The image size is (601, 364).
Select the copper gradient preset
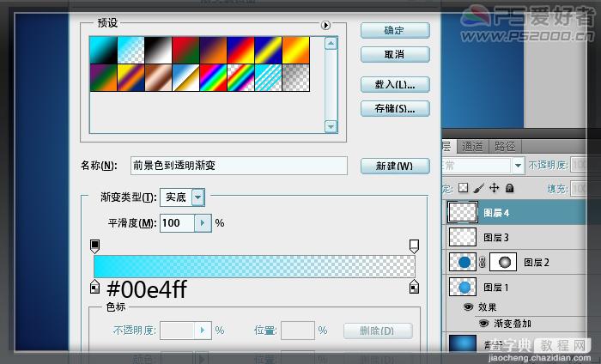coord(159,78)
